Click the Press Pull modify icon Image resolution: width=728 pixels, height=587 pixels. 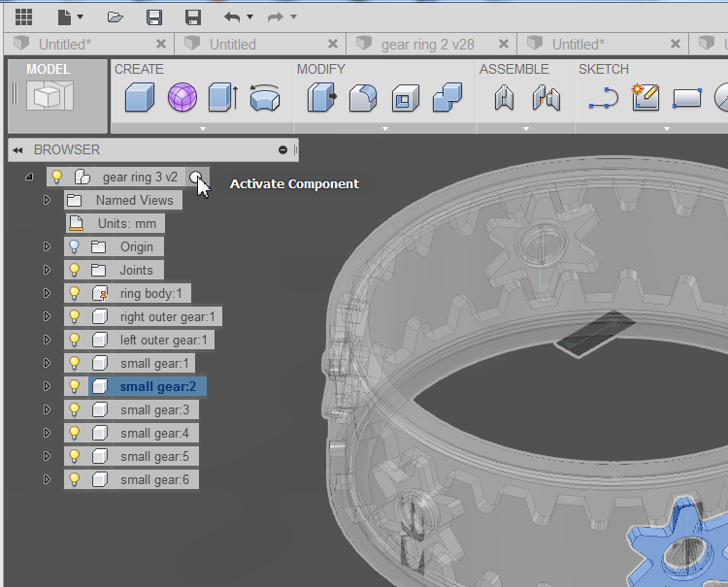[321, 97]
